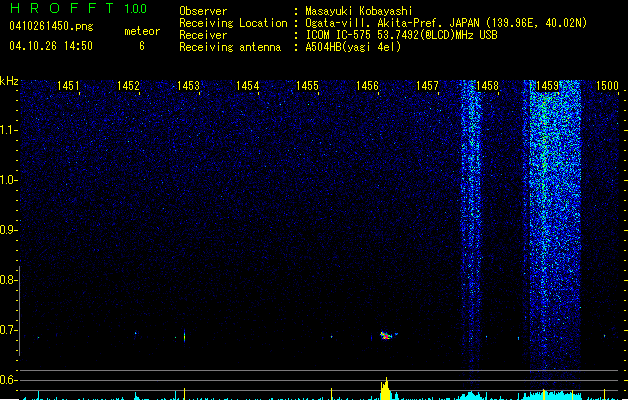Click the bright meteor echo after 1456
629x400 pixels.
point(386,335)
